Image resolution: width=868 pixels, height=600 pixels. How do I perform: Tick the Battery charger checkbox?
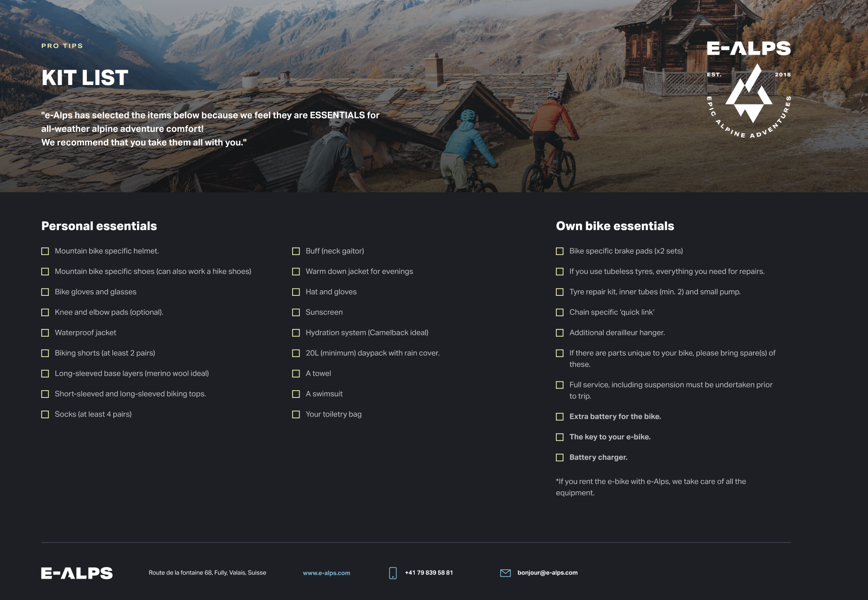tap(560, 457)
